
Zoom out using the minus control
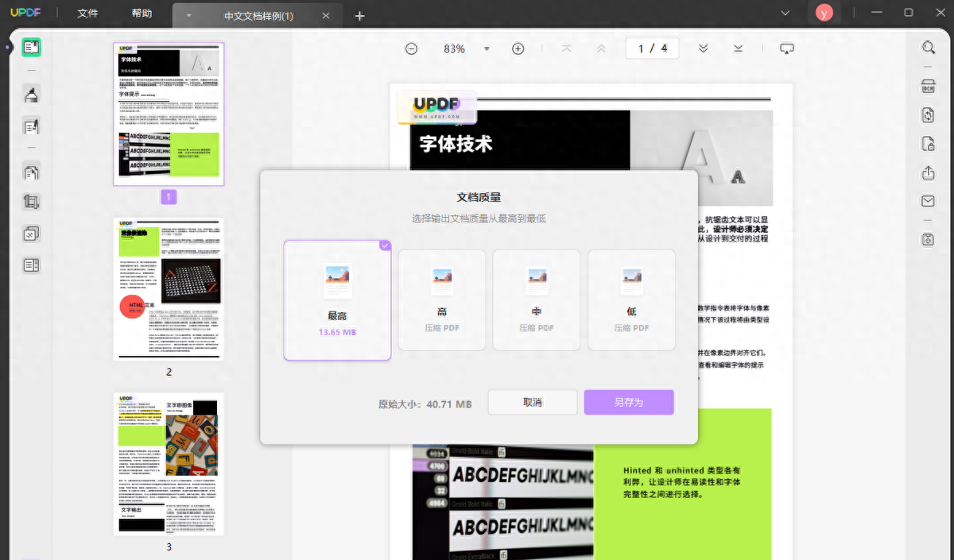[411, 48]
